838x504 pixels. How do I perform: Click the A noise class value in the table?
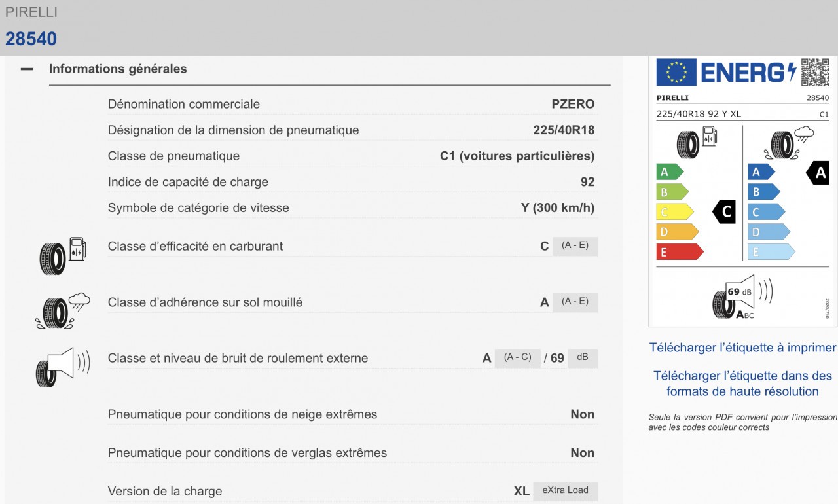point(486,358)
